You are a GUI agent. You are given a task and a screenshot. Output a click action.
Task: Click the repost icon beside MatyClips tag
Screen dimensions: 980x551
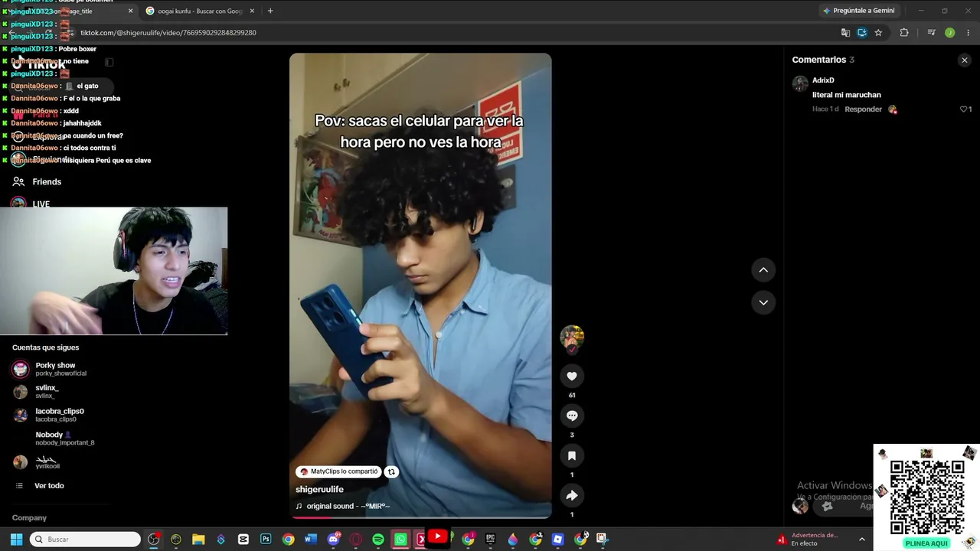coord(391,472)
